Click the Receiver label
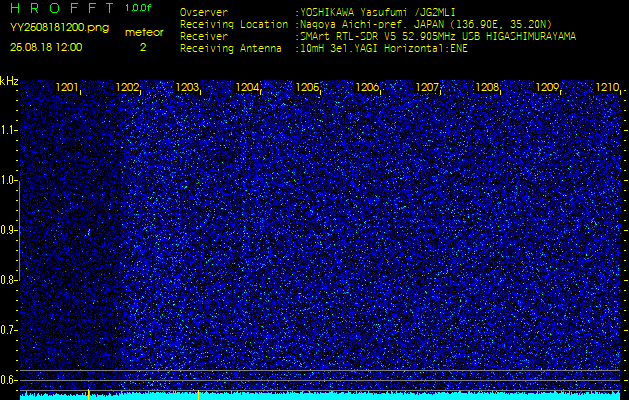Viewport: 629px width, 400px height. point(204,37)
